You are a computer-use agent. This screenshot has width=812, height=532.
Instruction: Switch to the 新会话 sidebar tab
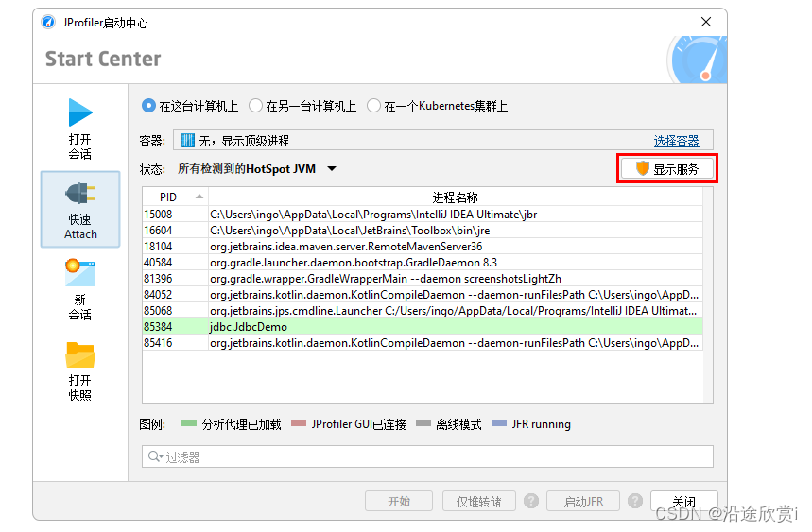point(80,290)
